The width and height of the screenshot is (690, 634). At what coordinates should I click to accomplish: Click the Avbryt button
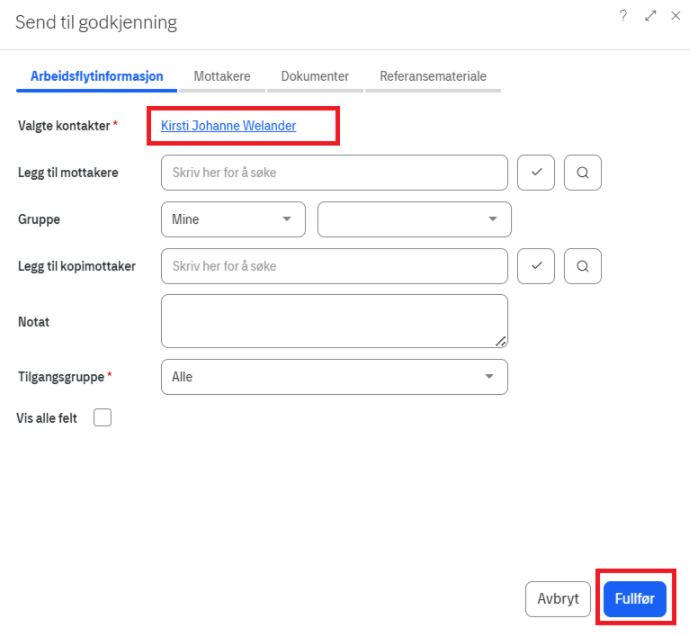(558, 599)
